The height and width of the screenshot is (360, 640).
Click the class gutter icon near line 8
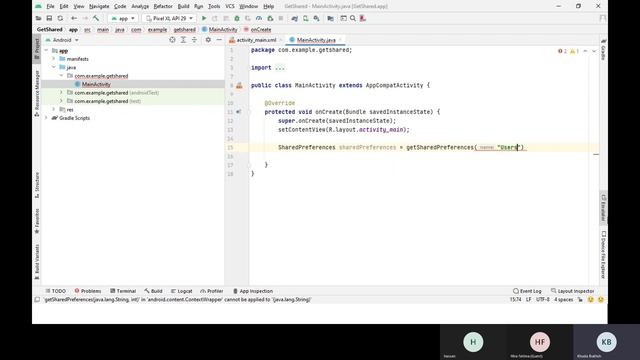click(239, 85)
